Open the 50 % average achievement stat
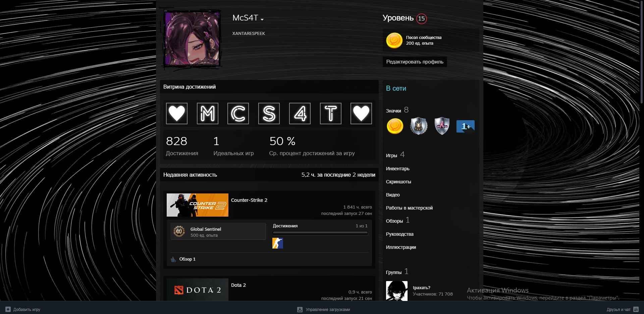This screenshot has width=644, height=314. (312, 146)
